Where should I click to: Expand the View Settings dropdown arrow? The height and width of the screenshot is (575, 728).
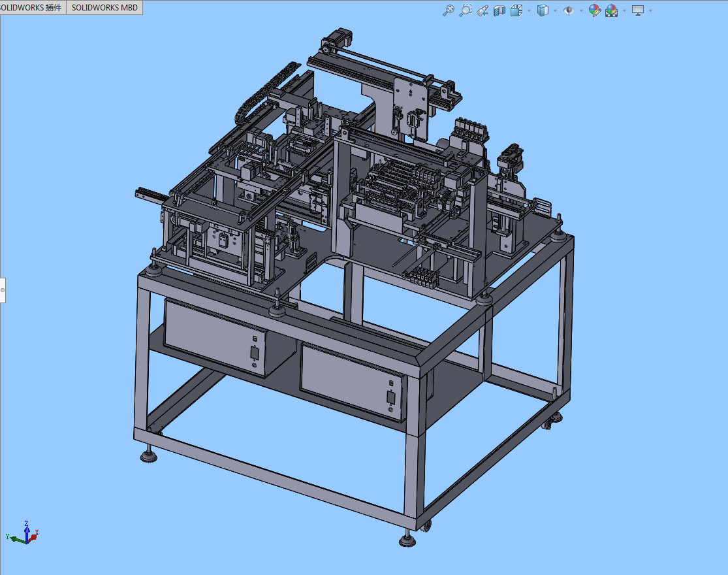tap(650, 10)
